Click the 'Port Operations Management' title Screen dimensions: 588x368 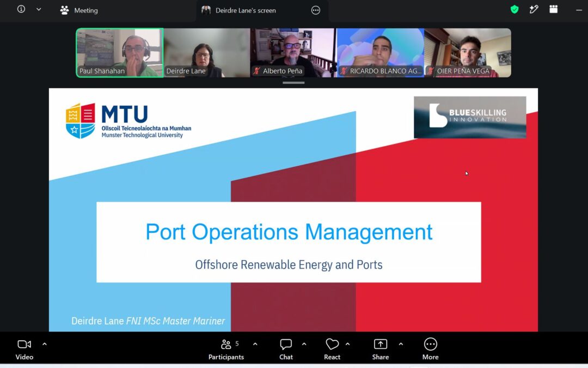pyautogui.click(x=289, y=232)
